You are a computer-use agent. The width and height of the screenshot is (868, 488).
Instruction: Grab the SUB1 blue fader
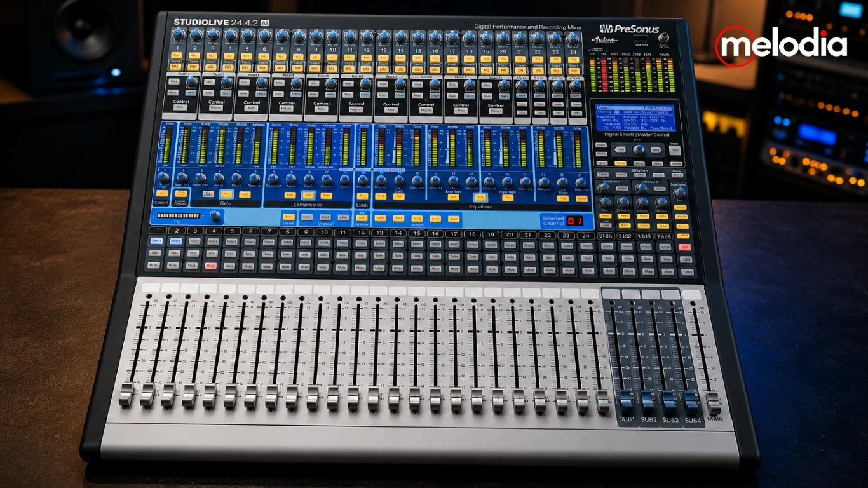[627, 403]
